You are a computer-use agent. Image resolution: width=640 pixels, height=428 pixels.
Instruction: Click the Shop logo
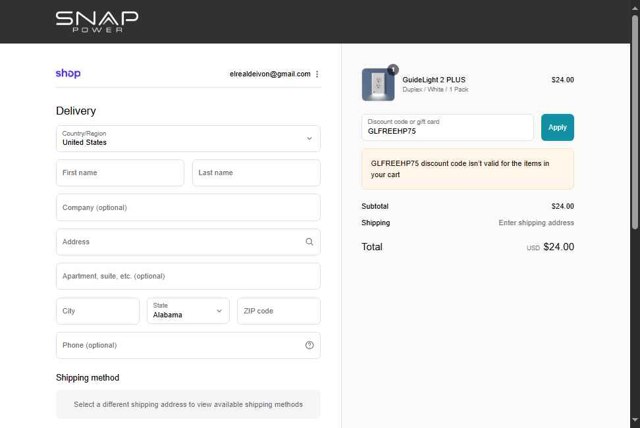[68, 73]
